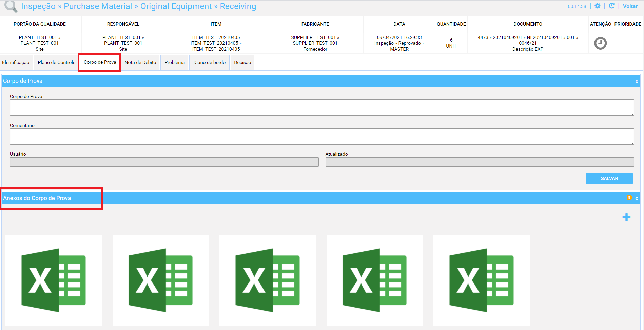
Task: Open the first Excel attachment thumbnail
Action: 54,280
